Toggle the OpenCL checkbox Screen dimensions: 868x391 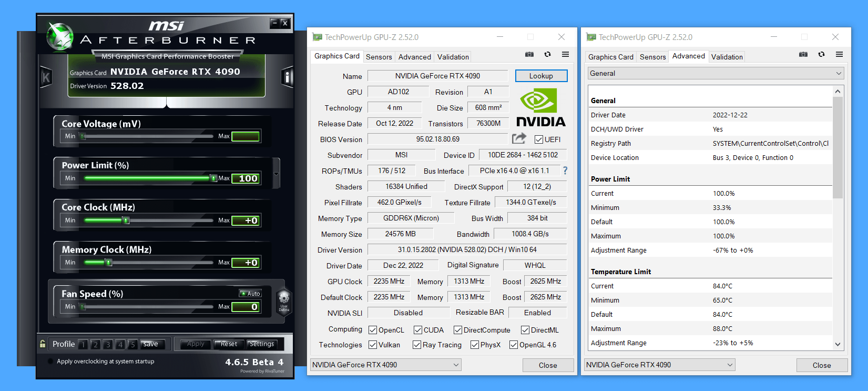373,330
